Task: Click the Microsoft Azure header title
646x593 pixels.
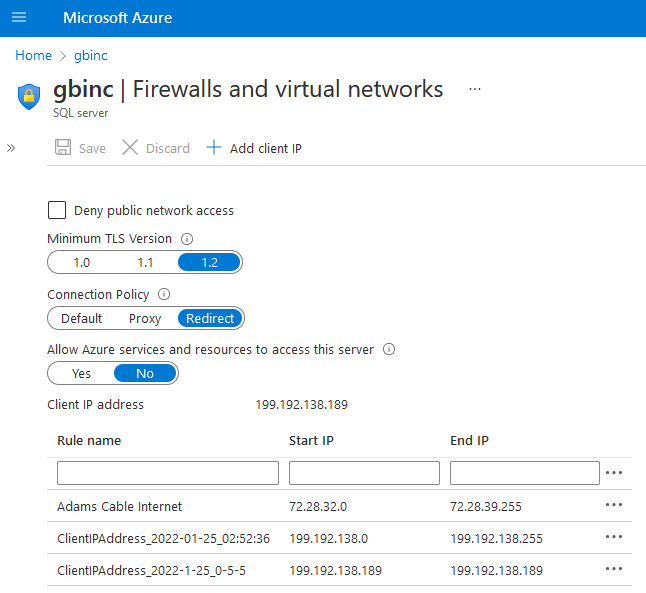Action: point(117,18)
